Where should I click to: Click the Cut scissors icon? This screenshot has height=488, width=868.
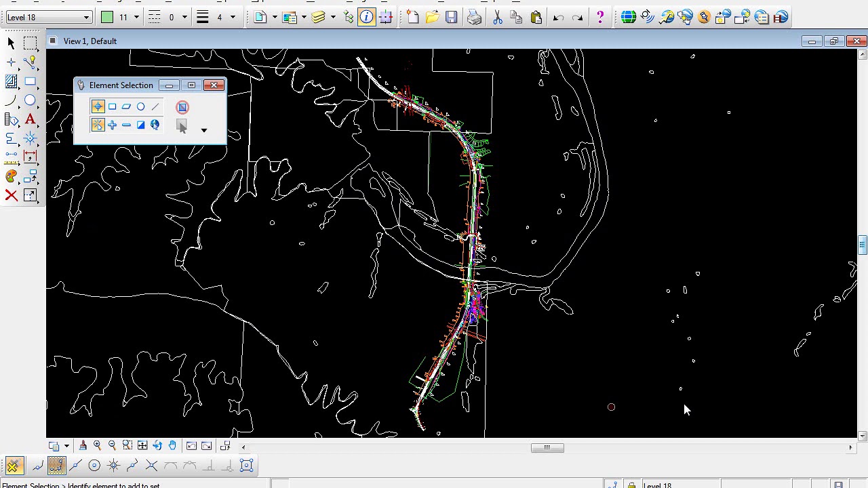pos(498,17)
